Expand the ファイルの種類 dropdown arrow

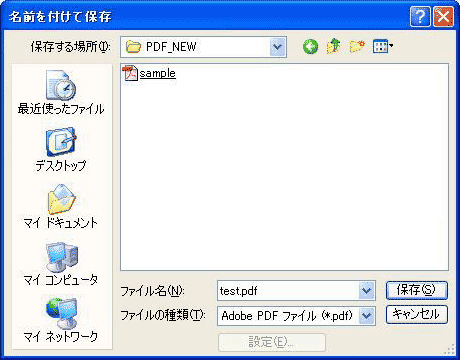[x=366, y=315]
